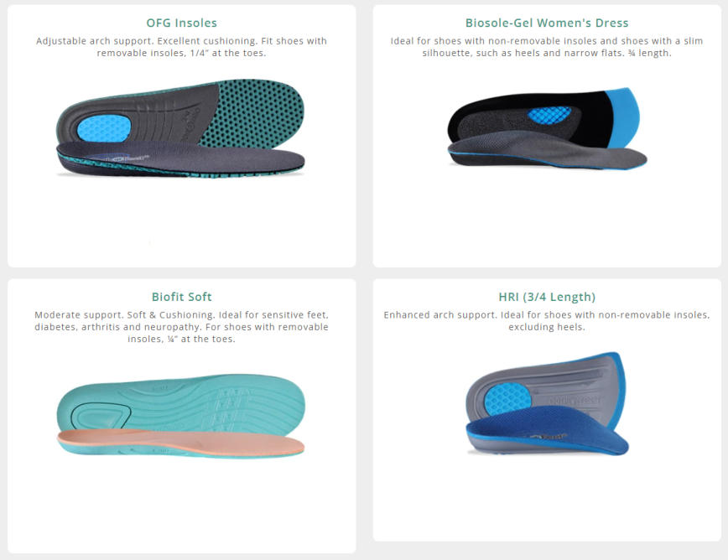Click the OFG Insoles description text
Viewport: 728px width, 560px height.
(181, 47)
